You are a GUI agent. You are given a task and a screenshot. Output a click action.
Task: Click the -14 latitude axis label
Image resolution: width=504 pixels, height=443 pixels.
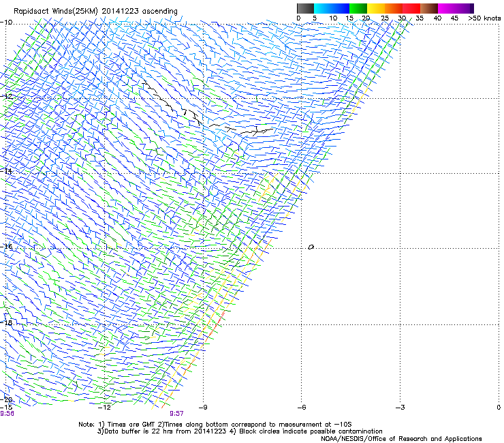[x=6, y=171]
